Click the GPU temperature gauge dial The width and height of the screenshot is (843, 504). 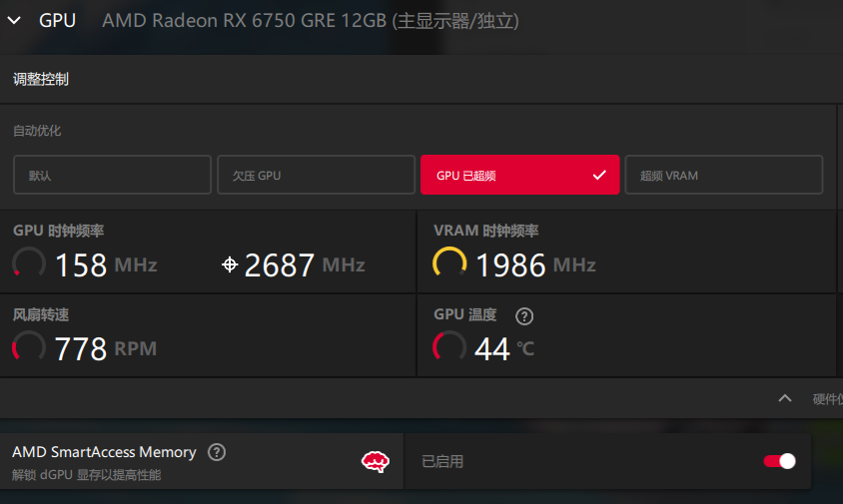coord(449,347)
